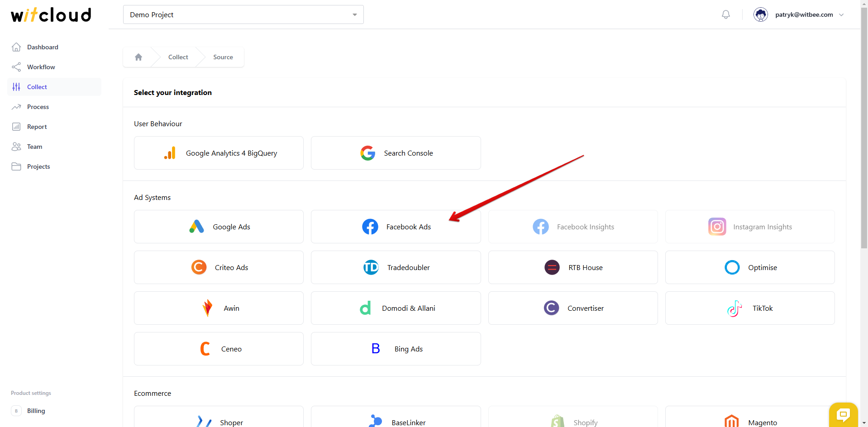The width and height of the screenshot is (868, 427).
Task: Open Workflow in sidebar
Action: [x=54, y=67]
